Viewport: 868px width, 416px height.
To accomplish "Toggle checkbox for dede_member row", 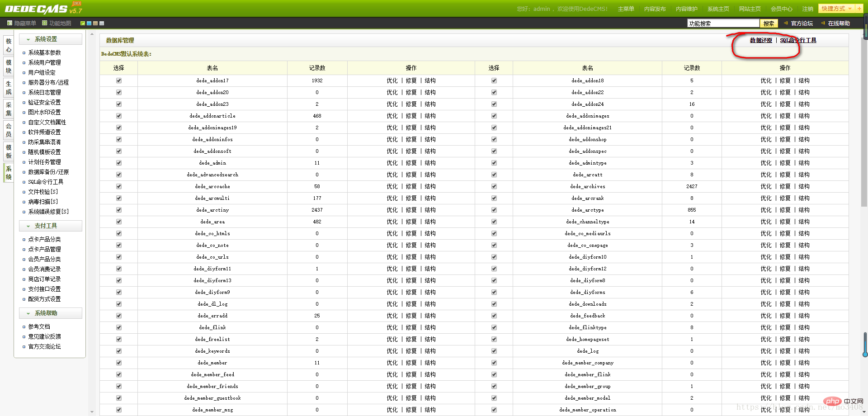I will (119, 363).
